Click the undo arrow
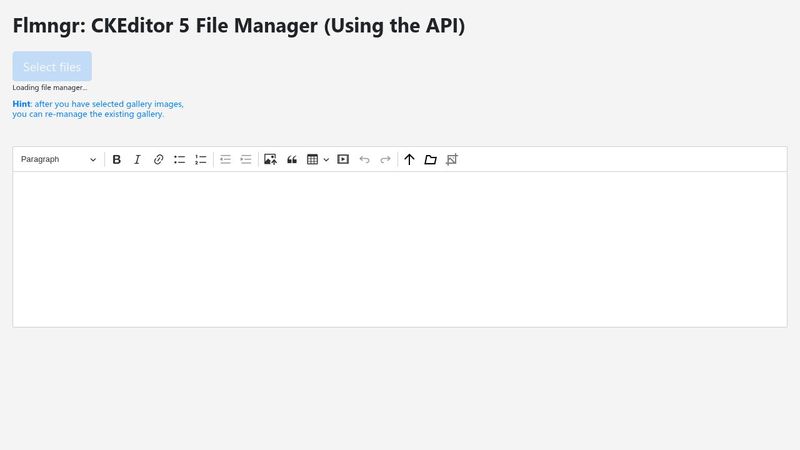 (x=364, y=159)
